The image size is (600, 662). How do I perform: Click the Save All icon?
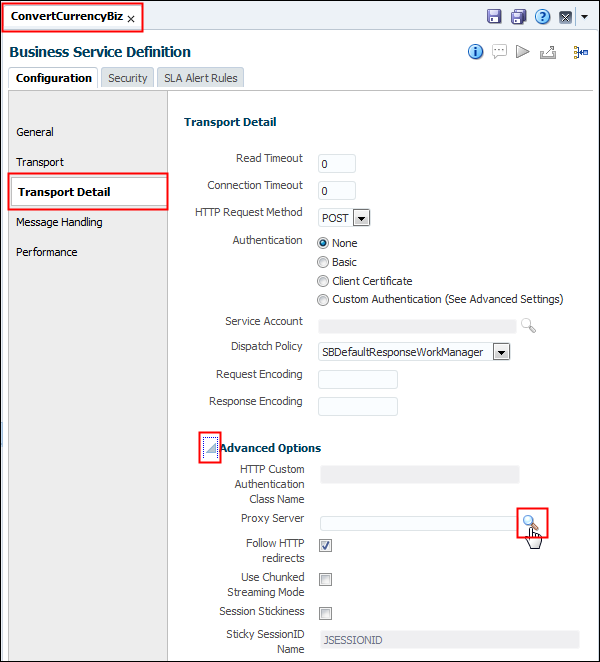(x=518, y=17)
